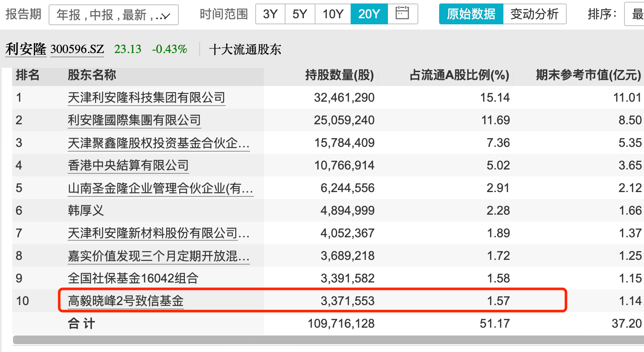This screenshot has height=352, width=644.
Task: Open shareholder 利安隆國際集團有限公司
Action: click(135, 120)
